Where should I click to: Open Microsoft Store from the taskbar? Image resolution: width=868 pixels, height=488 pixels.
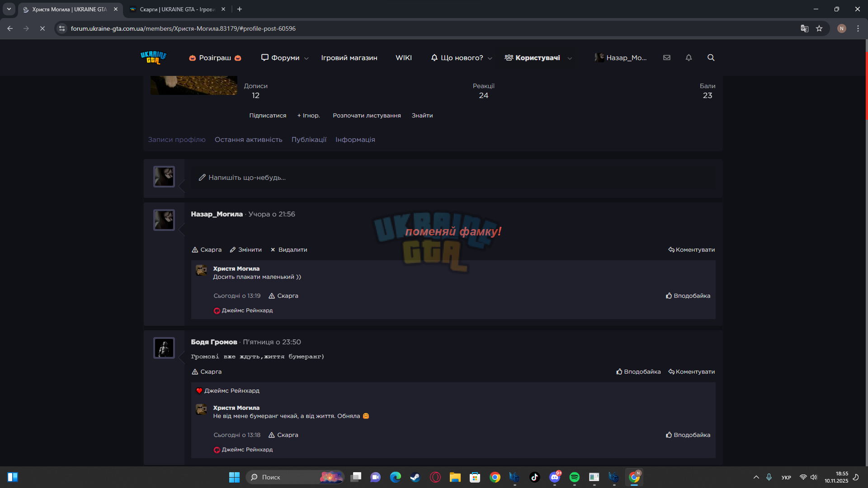coord(475,477)
